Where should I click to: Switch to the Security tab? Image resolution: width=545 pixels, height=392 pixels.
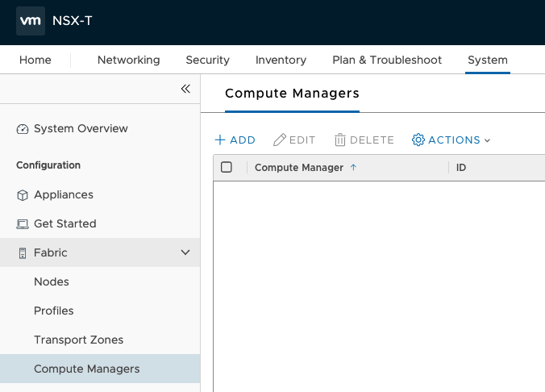pos(207,60)
